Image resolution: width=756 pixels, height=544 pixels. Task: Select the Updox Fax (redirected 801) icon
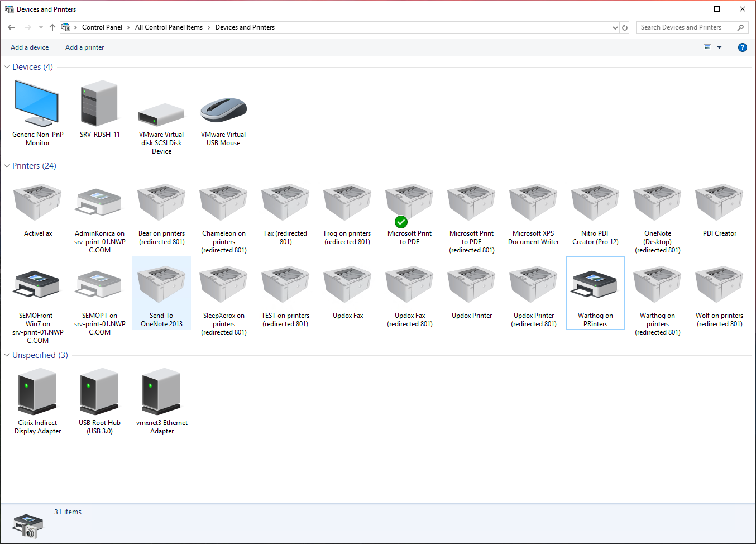(x=409, y=284)
